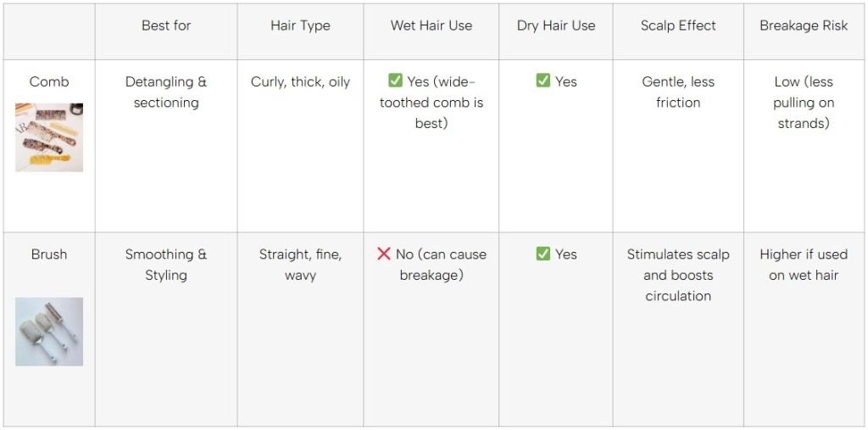Click the Comb row label

coord(49,82)
